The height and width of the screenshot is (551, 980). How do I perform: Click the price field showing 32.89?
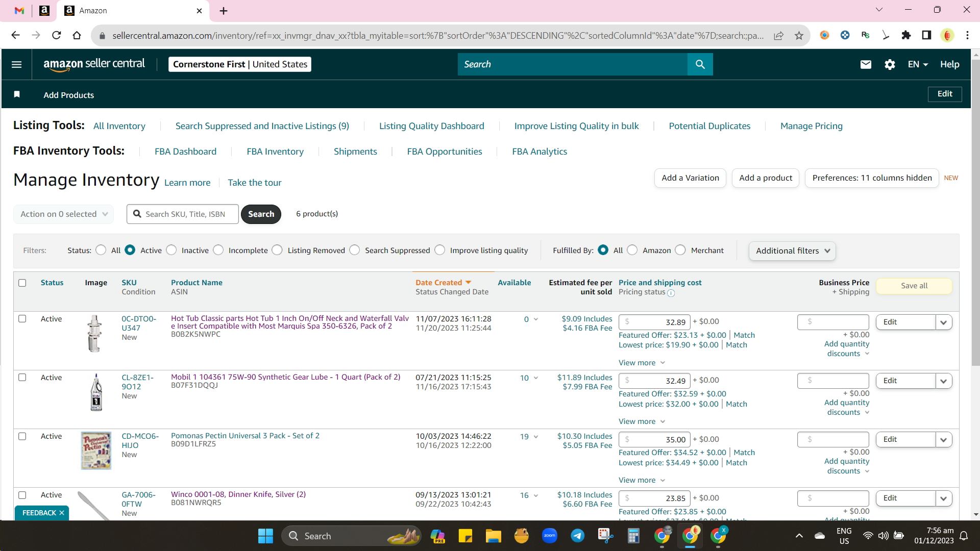[654, 322]
